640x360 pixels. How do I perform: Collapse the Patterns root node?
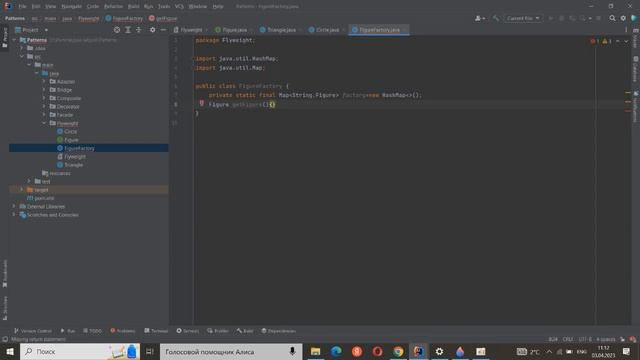[x=14, y=40]
